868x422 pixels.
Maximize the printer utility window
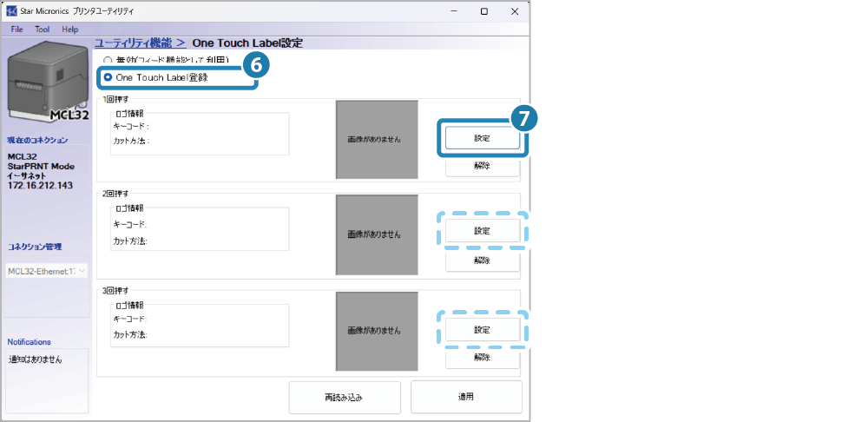pyautogui.click(x=483, y=11)
